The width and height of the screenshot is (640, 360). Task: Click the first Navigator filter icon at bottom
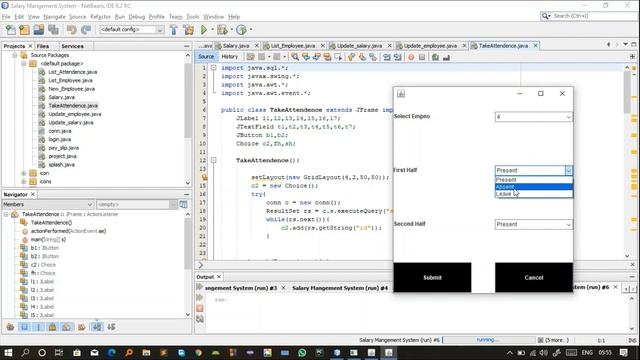coord(10,327)
